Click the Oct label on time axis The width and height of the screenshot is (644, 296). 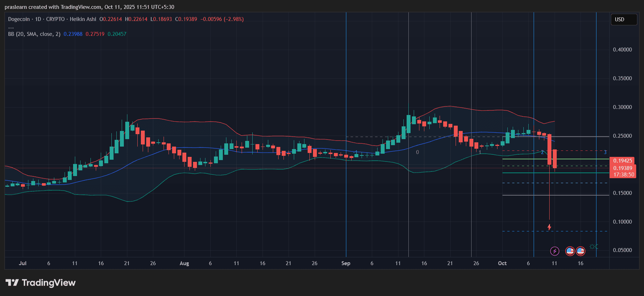(x=502, y=263)
